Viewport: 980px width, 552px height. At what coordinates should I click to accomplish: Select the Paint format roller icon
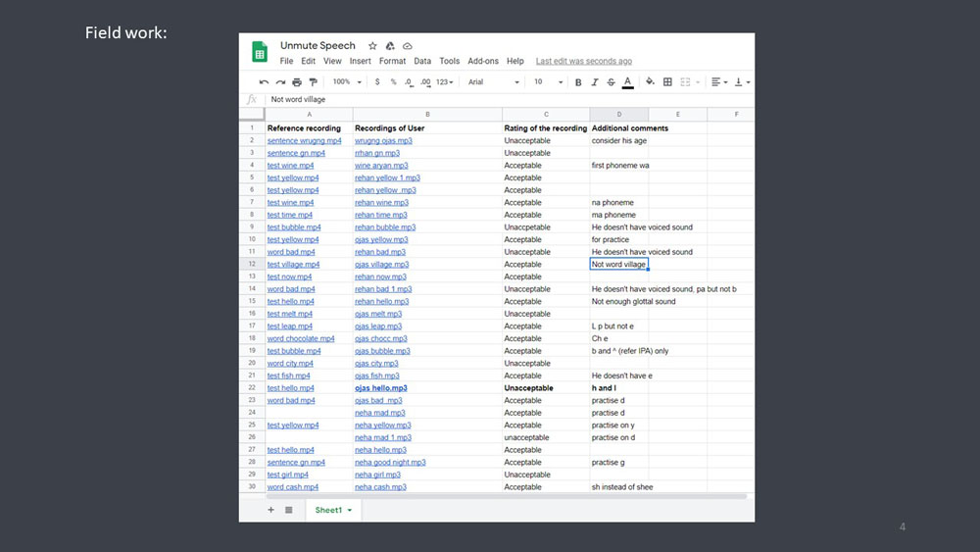point(314,82)
